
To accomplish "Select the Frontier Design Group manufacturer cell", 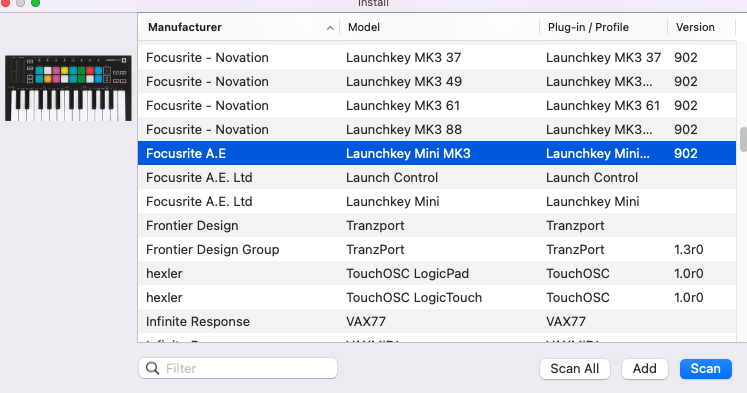I will pyautogui.click(x=212, y=250).
